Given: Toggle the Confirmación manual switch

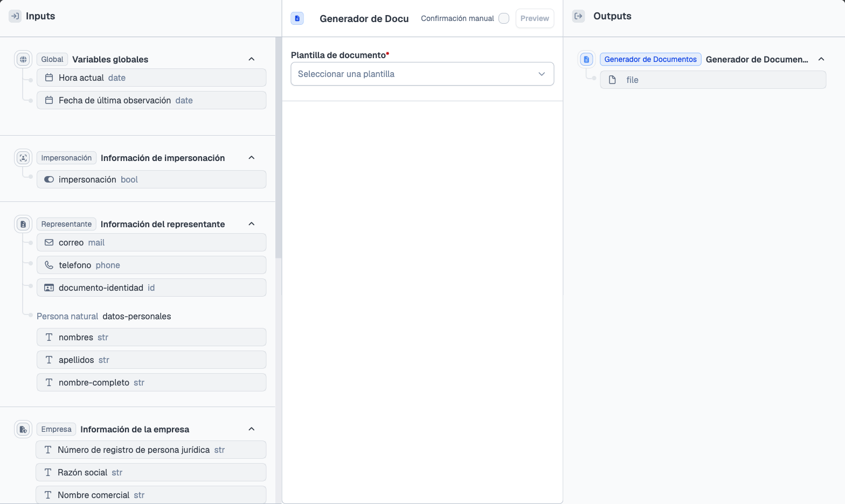Looking at the screenshot, I should [x=504, y=18].
